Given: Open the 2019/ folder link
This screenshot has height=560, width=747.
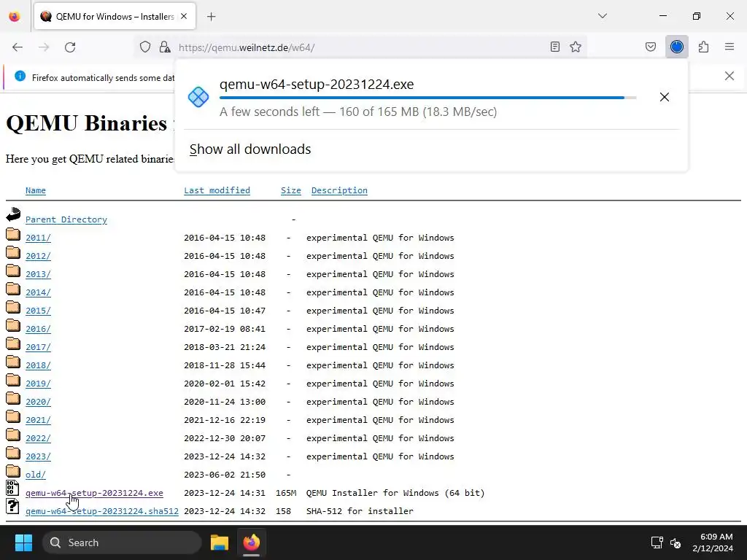Looking at the screenshot, I should point(38,384).
